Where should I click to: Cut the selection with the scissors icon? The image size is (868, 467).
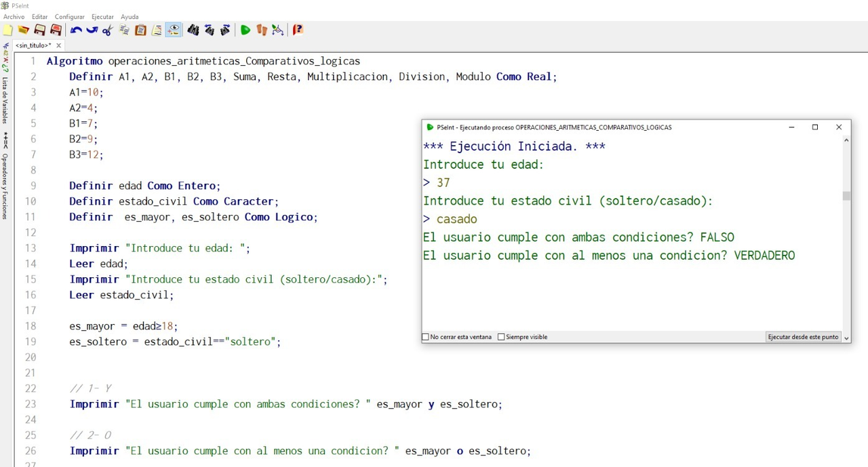coord(108,30)
